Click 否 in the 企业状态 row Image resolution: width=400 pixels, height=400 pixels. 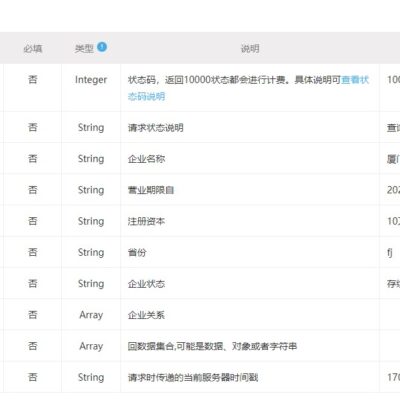coord(33,284)
